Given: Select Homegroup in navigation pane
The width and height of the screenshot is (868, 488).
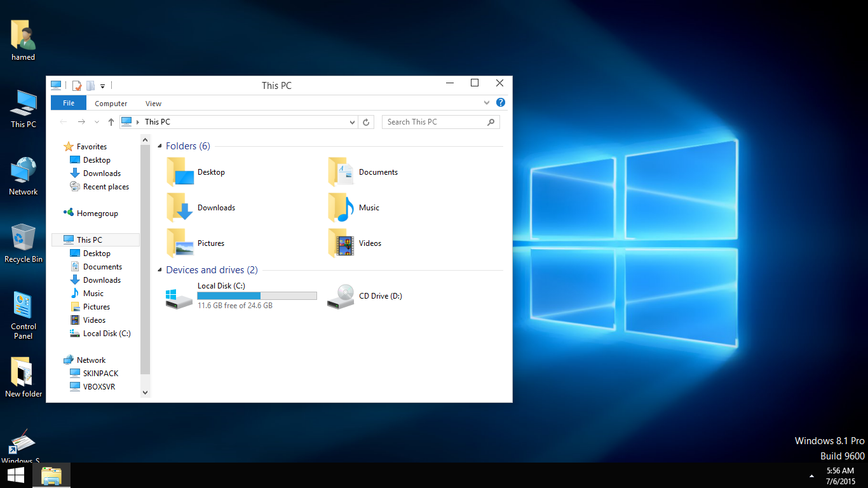Looking at the screenshot, I should pos(97,213).
